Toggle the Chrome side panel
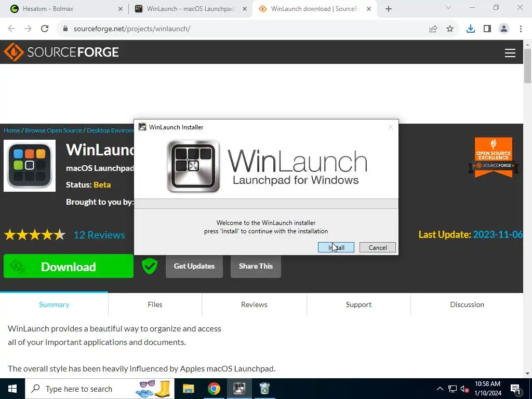 pos(487,29)
